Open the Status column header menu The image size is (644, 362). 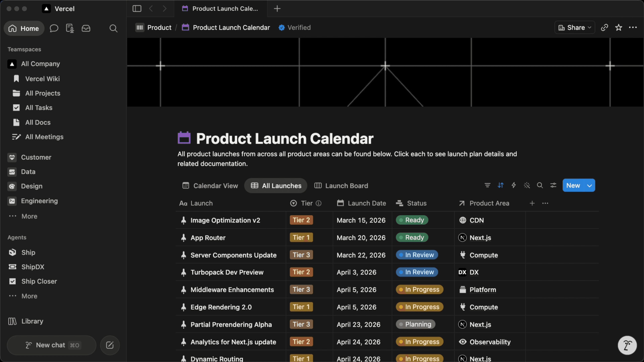coord(411,203)
